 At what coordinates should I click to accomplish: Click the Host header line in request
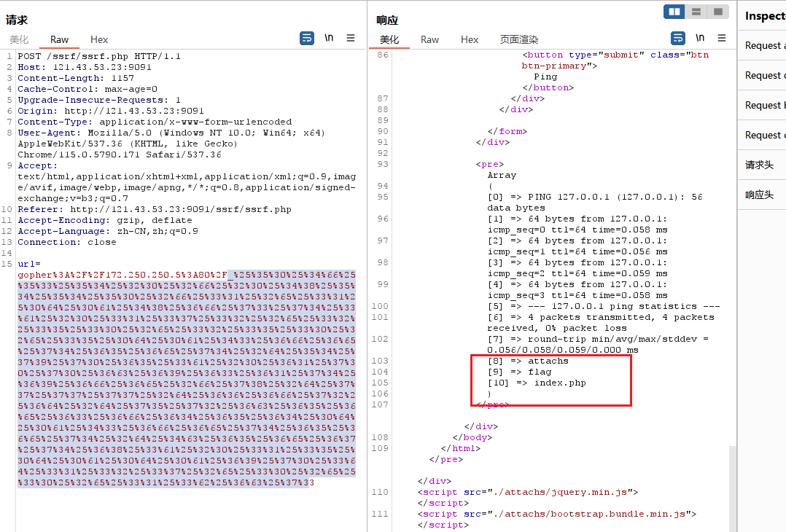(85, 67)
